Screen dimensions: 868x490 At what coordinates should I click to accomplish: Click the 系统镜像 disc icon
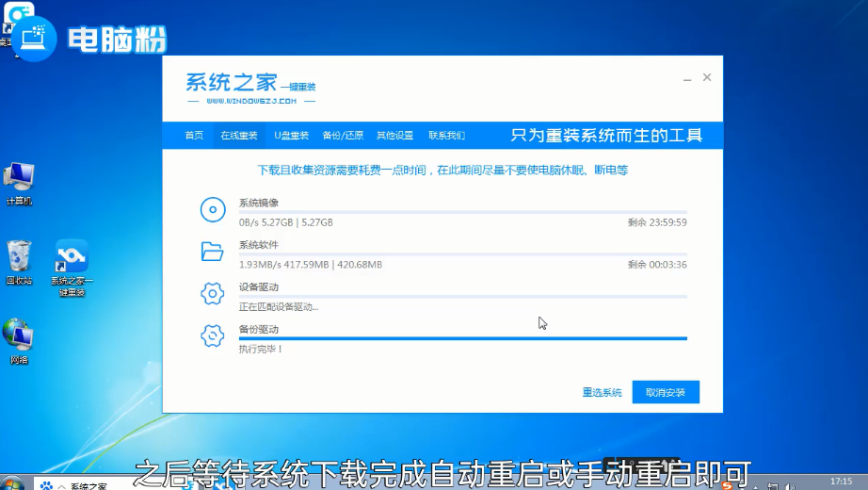213,209
